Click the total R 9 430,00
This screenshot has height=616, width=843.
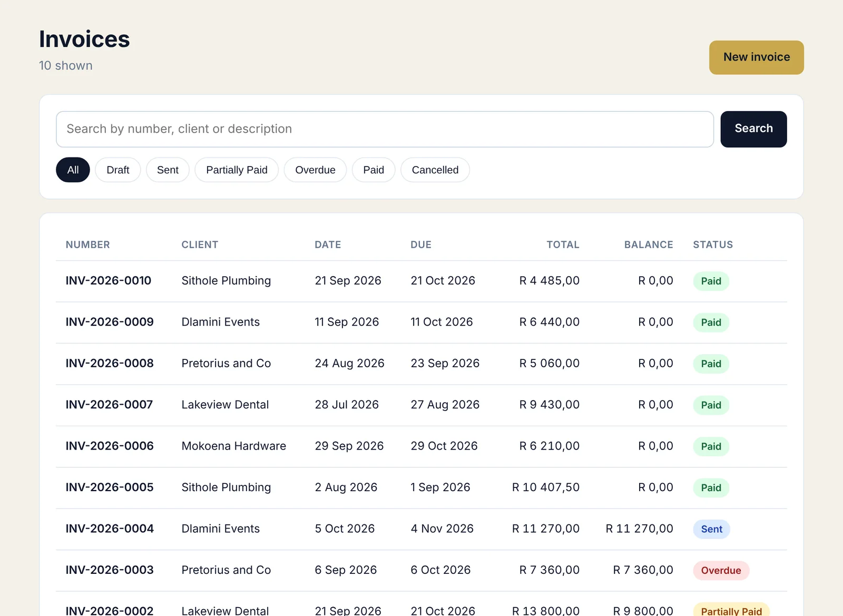549,405
